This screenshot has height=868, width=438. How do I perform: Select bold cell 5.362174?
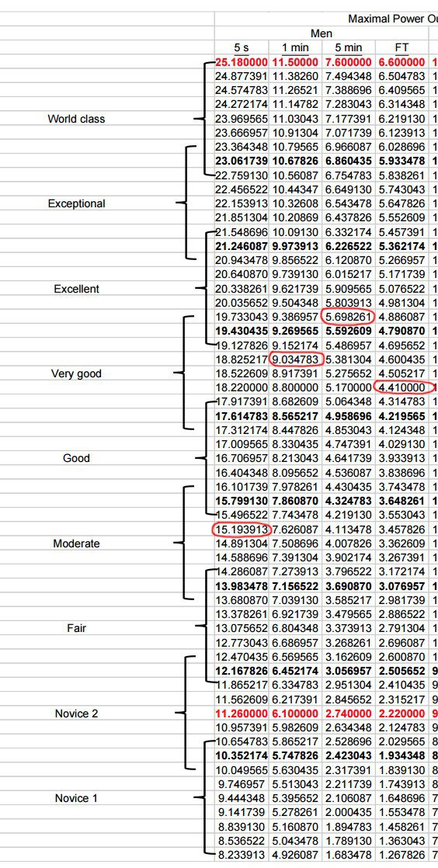tap(401, 246)
